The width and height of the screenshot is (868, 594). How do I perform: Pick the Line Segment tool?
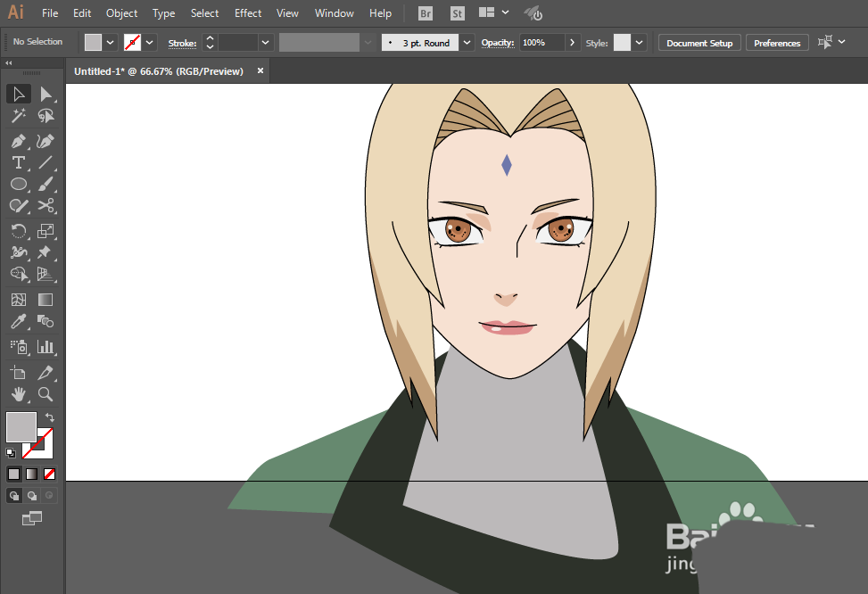tap(45, 162)
